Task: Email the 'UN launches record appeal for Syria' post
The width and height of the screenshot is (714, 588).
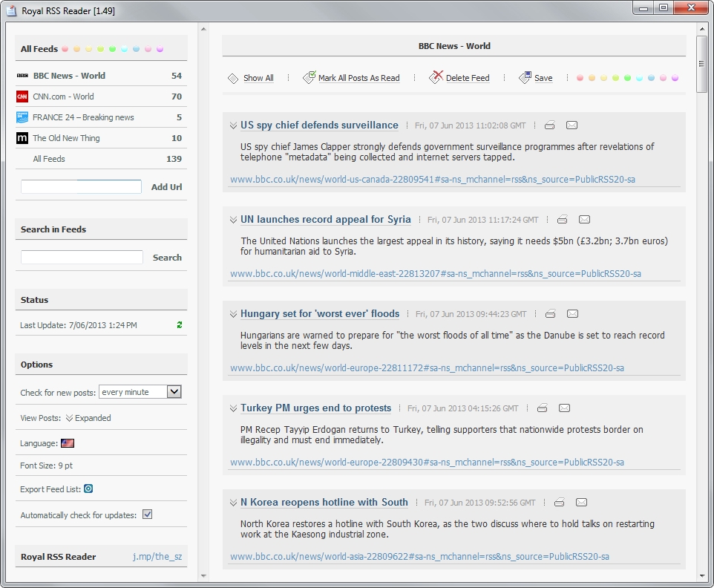Action: (x=584, y=220)
